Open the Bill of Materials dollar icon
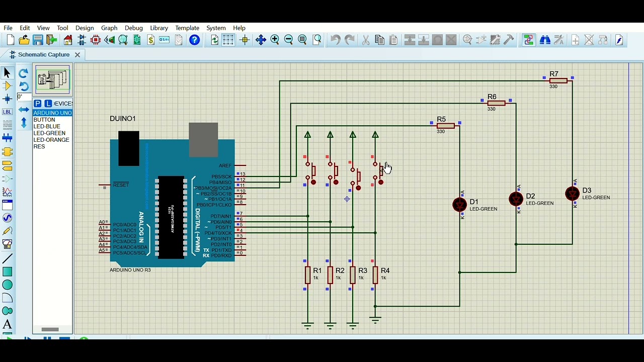 (x=150, y=40)
